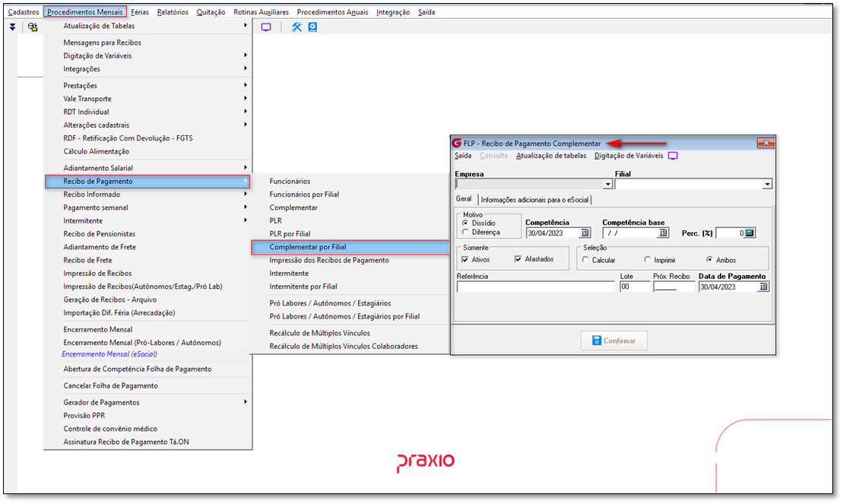Click the blue G icon in the toolbar

(312, 27)
